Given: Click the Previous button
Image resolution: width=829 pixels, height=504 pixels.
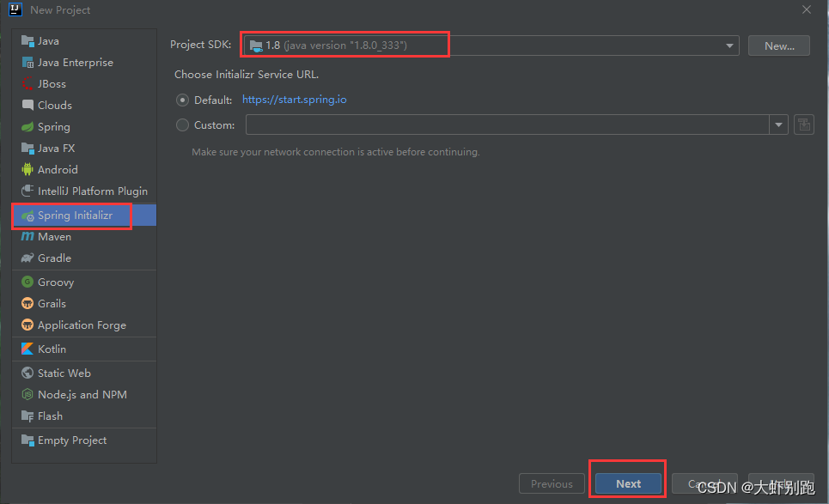Looking at the screenshot, I should click(552, 483).
